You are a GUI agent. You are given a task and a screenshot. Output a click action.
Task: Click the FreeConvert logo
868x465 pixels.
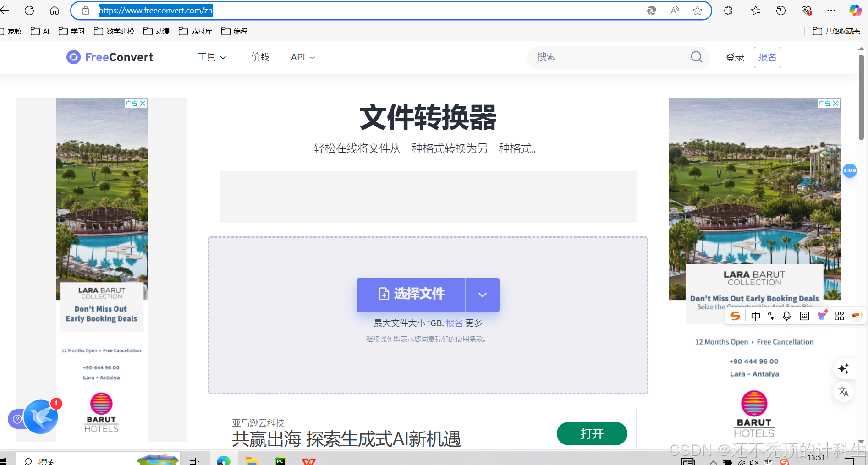[x=110, y=57]
